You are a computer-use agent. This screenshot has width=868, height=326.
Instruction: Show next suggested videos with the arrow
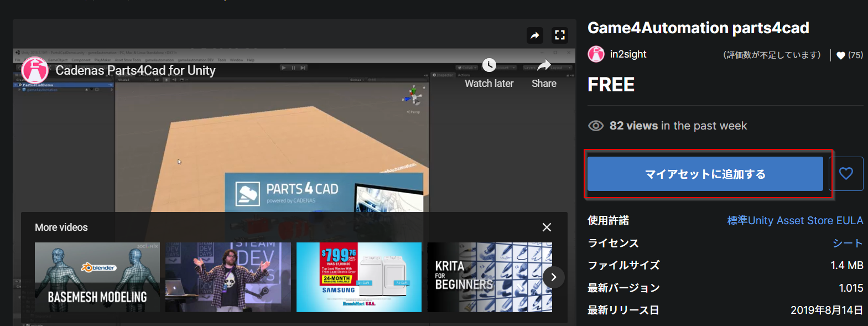tap(553, 277)
